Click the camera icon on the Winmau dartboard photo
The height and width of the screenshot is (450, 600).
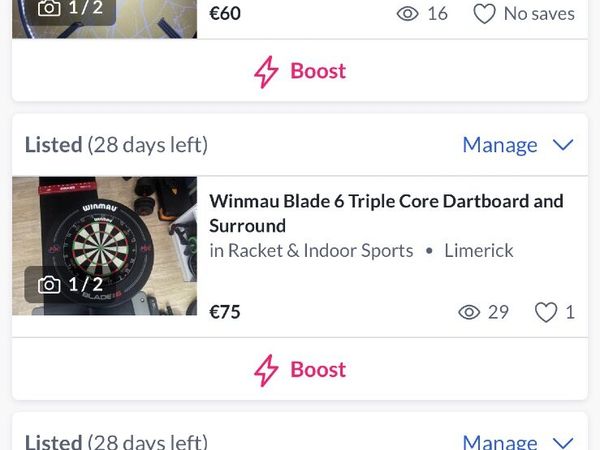coord(48,285)
